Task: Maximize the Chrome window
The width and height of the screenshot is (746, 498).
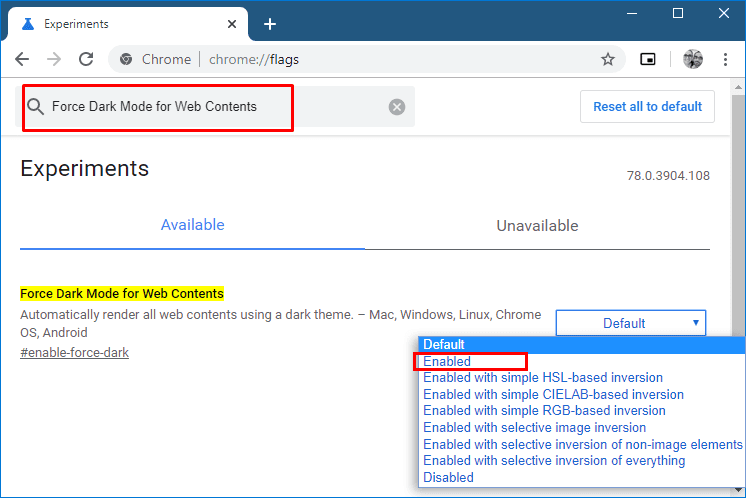Action: (x=677, y=13)
